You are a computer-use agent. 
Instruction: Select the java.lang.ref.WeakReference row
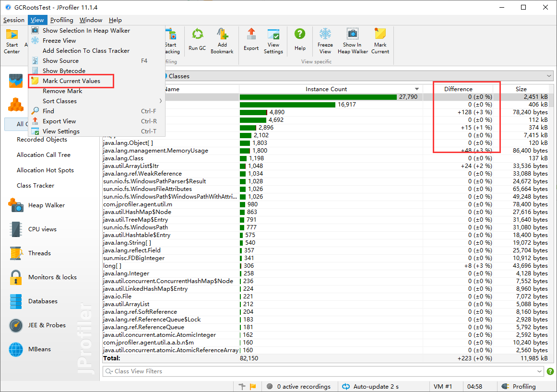click(325, 174)
